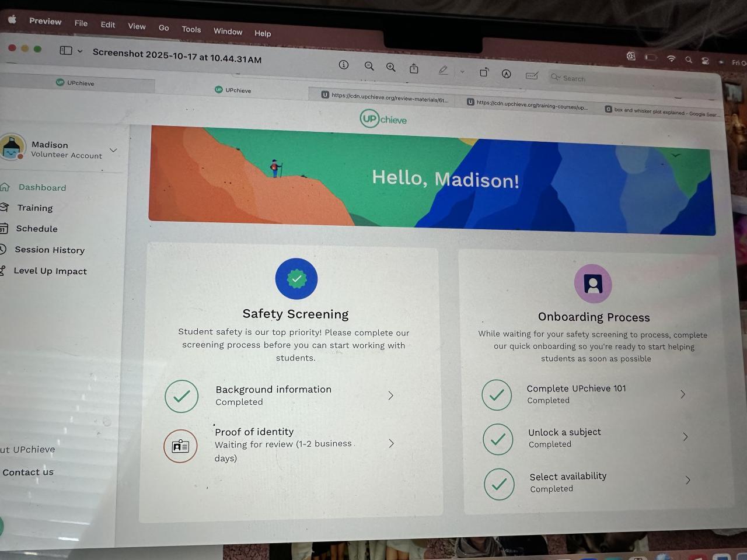
Task: Zoom in on the screenshot
Action: point(391,68)
